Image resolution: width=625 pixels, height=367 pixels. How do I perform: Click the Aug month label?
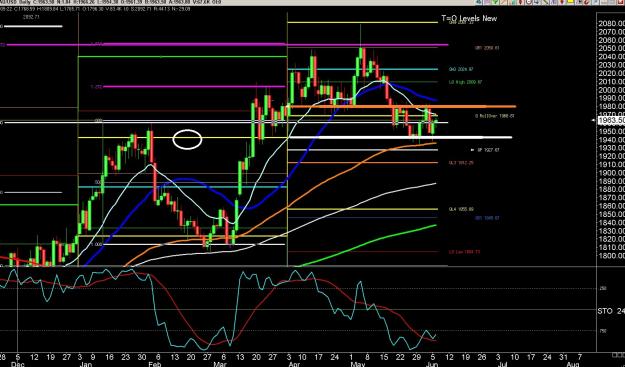click(x=572, y=364)
